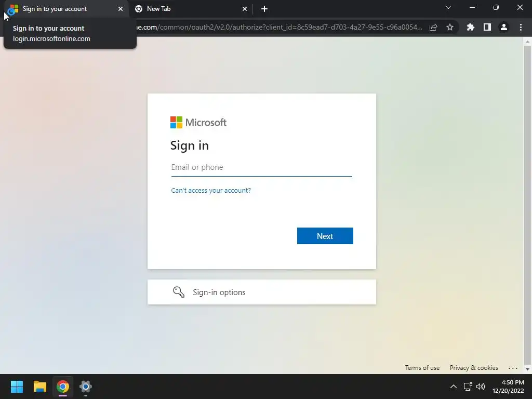Viewport: 532px width, 399px height.
Task: Open Terms of use link
Action: point(422,368)
